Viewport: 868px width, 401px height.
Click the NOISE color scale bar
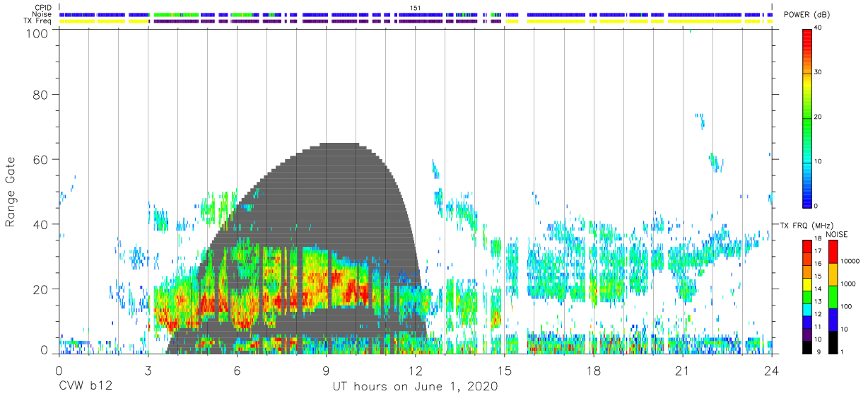pos(833,296)
